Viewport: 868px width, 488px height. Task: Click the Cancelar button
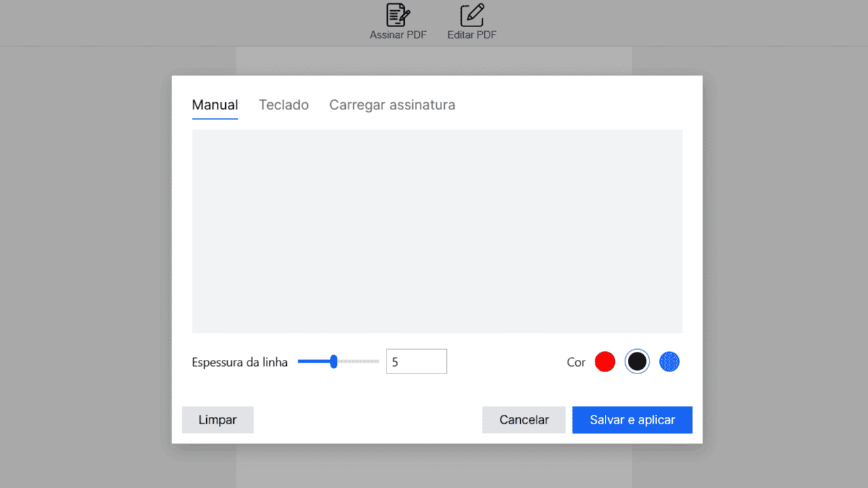click(524, 420)
